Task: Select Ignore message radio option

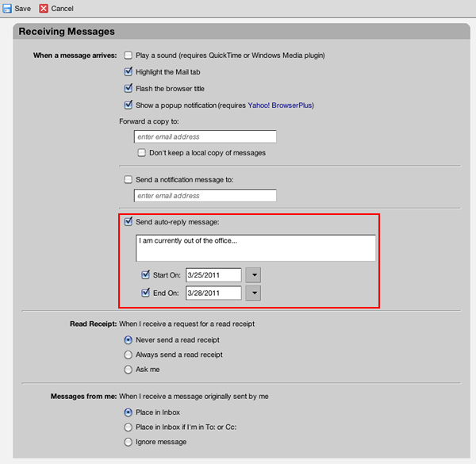Action: [128, 442]
